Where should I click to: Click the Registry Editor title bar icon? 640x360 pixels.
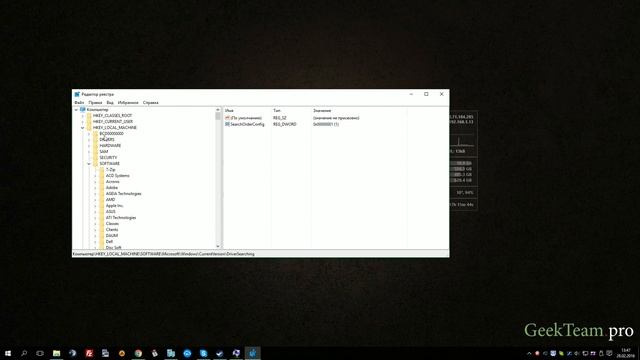coord(77,94)
